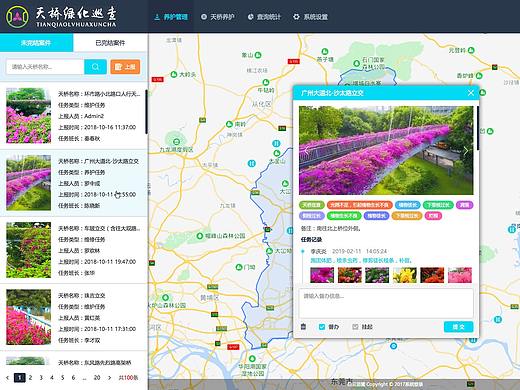Click the marker at 九龙湖度假区
This screenshot has width=520, height=390.
[177, 141]
